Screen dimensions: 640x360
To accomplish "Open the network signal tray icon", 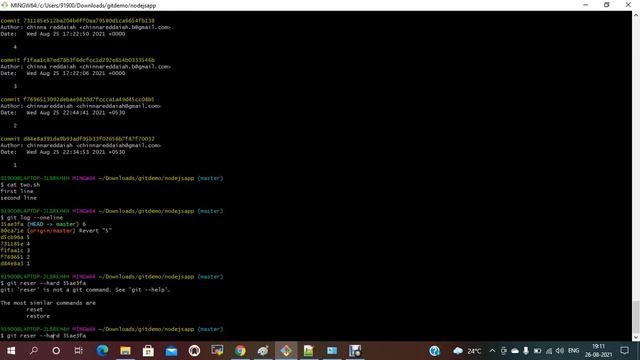I will coord(549,351).
